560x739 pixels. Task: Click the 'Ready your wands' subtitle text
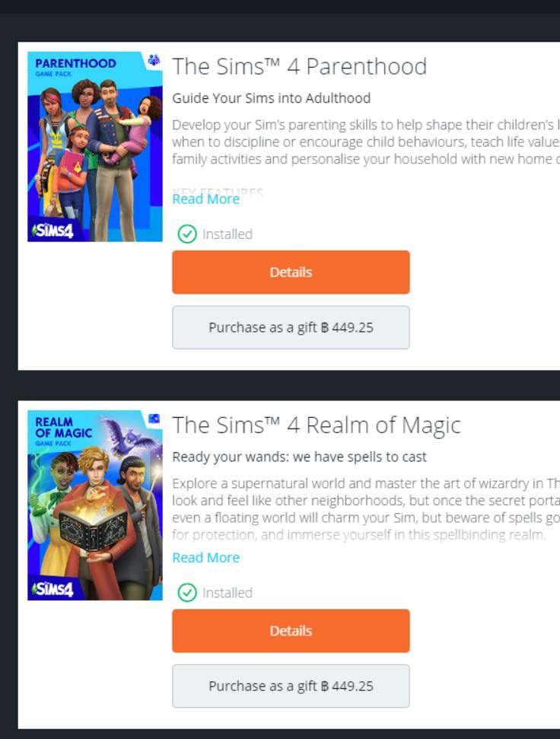[x=300, y=457]
